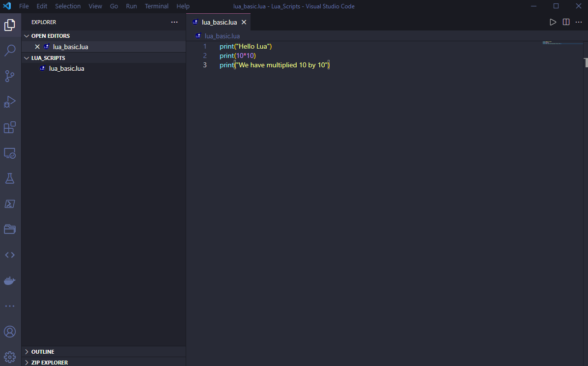This screenshot has width=588, height=366.
Task: Open the Search view in activity bar
Action: point(10,50)
